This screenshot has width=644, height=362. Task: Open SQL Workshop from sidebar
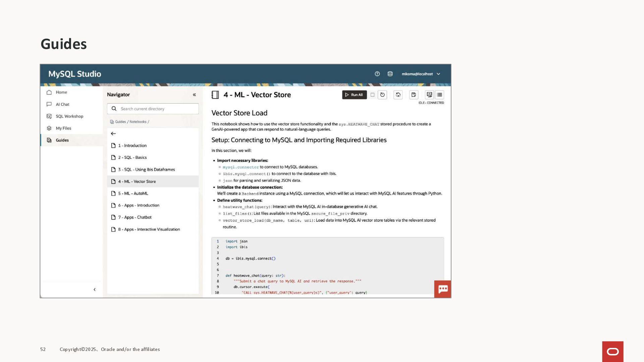click(69, 116)
